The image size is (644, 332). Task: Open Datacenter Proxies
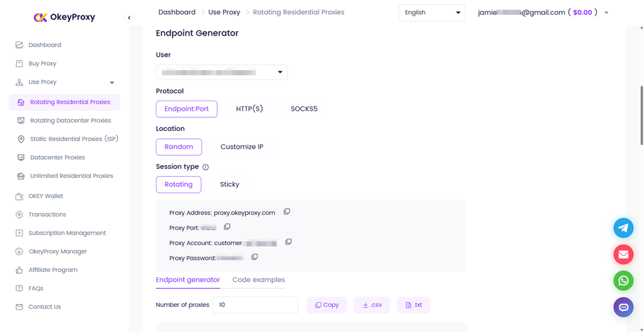click(57, 157)
